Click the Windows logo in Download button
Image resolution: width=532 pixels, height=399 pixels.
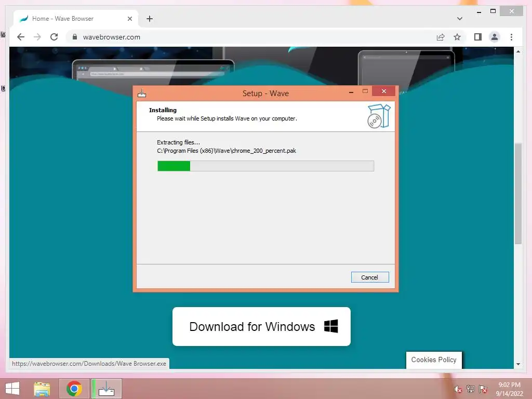point(331,326)
